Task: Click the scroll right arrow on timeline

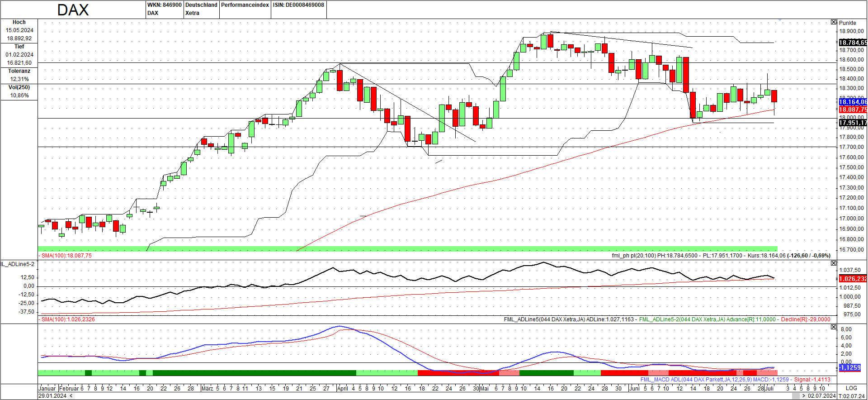Action: tap(803, 396)
